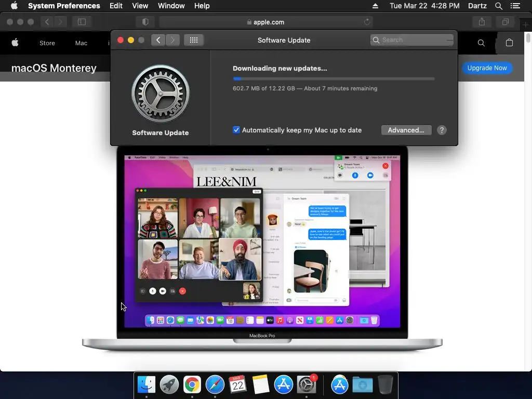
Task: Open Safari from the Dock
Action: click(215, 385)
